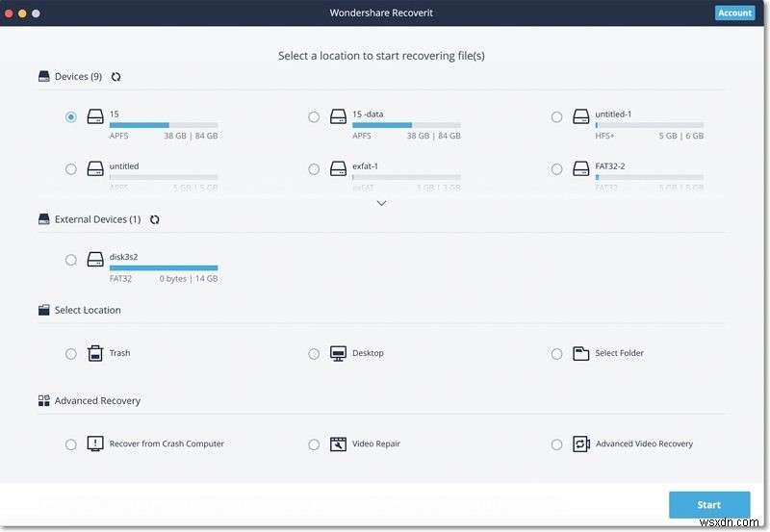This screenshot has height=532, width=770.
Task: Click the 'Trash' label
Action: [x=119, y=353]
